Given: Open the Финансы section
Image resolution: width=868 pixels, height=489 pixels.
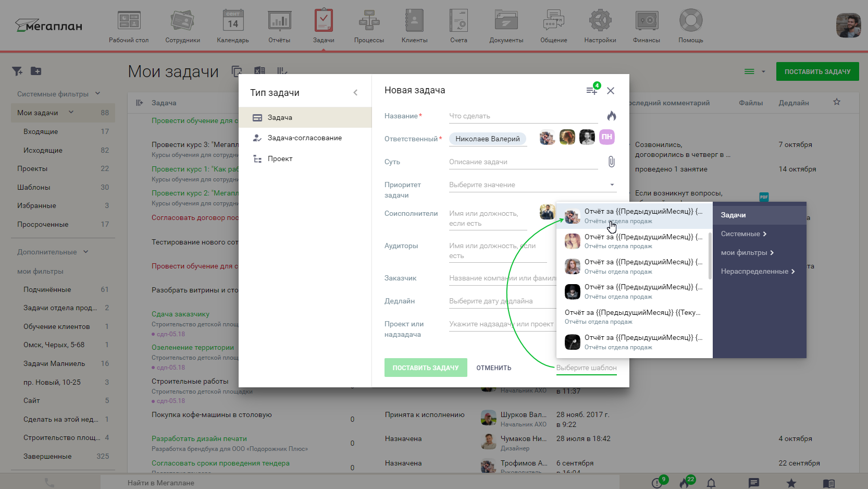Looking at the screenshot, I should pos(647,26).
